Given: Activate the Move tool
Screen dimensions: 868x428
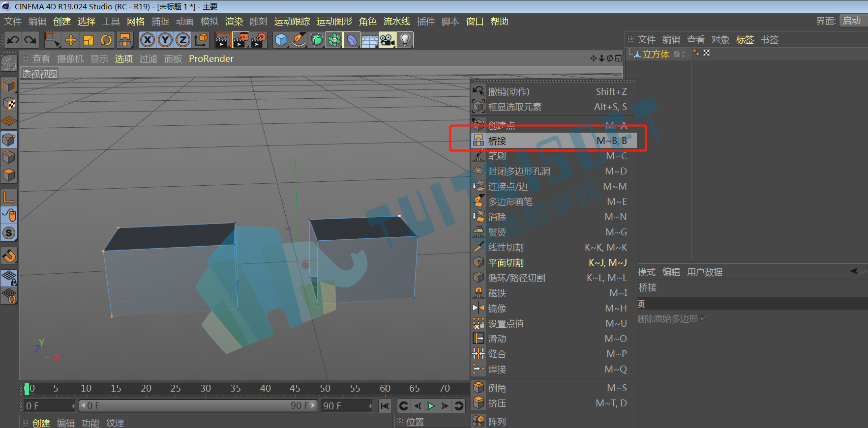Looking at the screenshot, I should [71, 40].
